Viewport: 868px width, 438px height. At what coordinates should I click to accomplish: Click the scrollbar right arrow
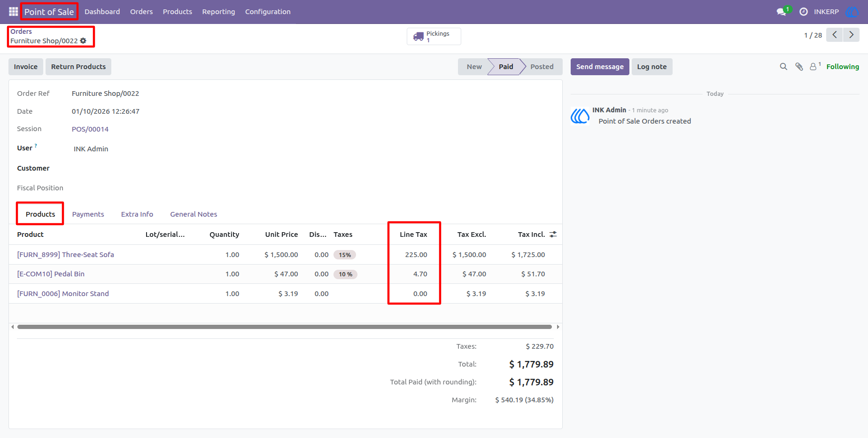tap(558, 327)
